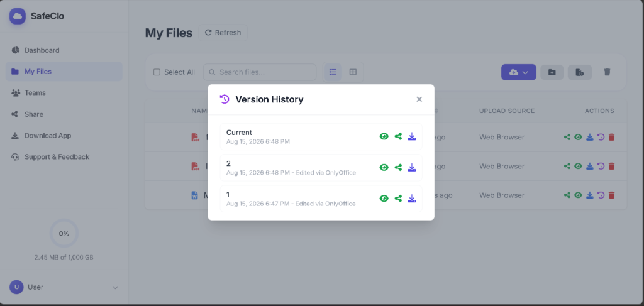Click the Search files input field
Image resolution: width=644 pixels, height=306 pixels.
(260, 72)
